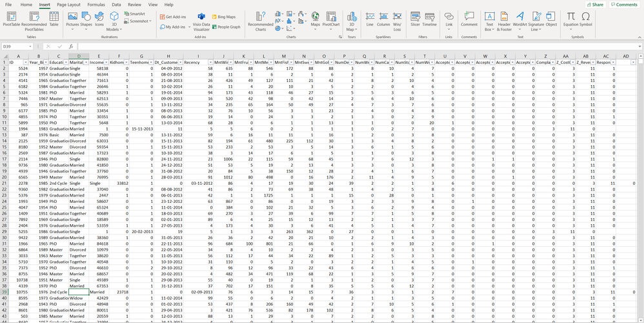The image size is (644, 323).
Task: Open the Help tab
Action: pos(168,5)
